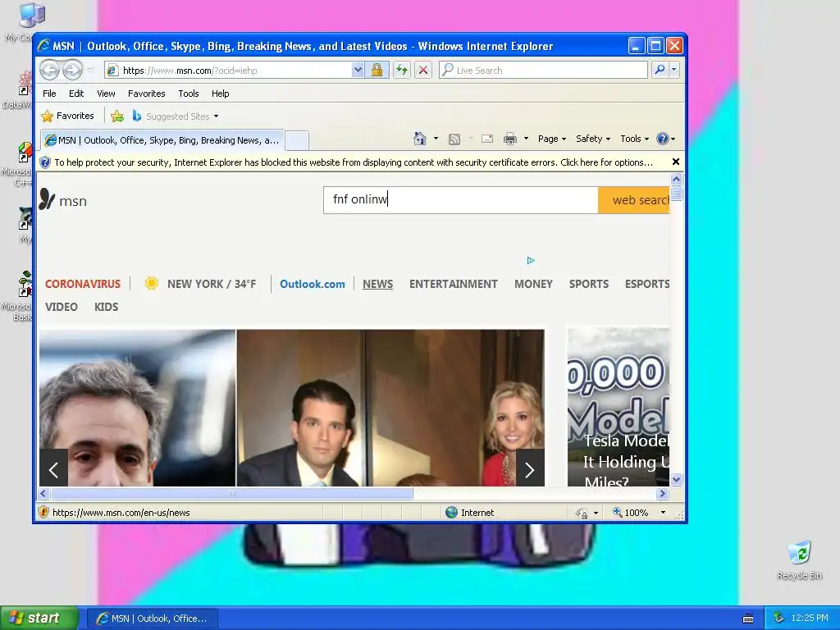Open the Suggested Sites dropdown
Viewport: 840px width, 630px height.
[x=176, y=116]
